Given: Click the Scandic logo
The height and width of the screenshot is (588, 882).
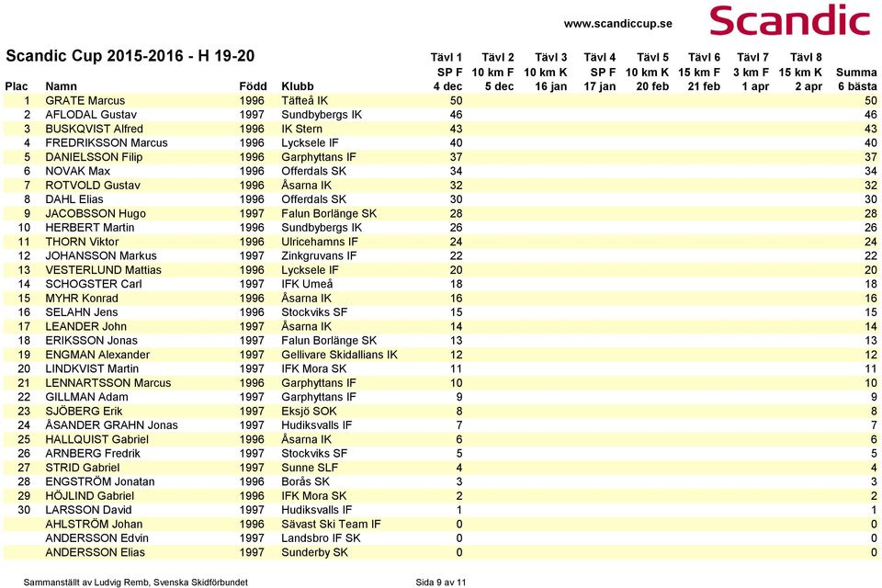Looking at the screenshot, I should [790, 21].
